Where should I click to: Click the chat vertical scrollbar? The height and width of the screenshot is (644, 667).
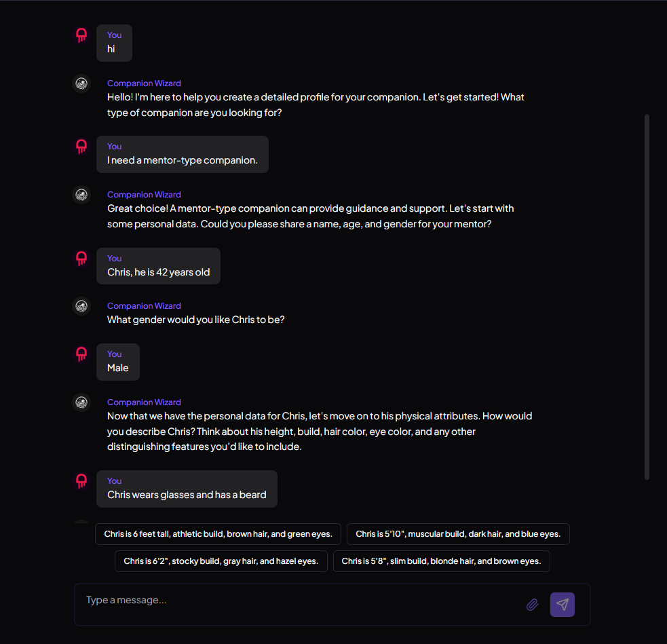point(647,297)
